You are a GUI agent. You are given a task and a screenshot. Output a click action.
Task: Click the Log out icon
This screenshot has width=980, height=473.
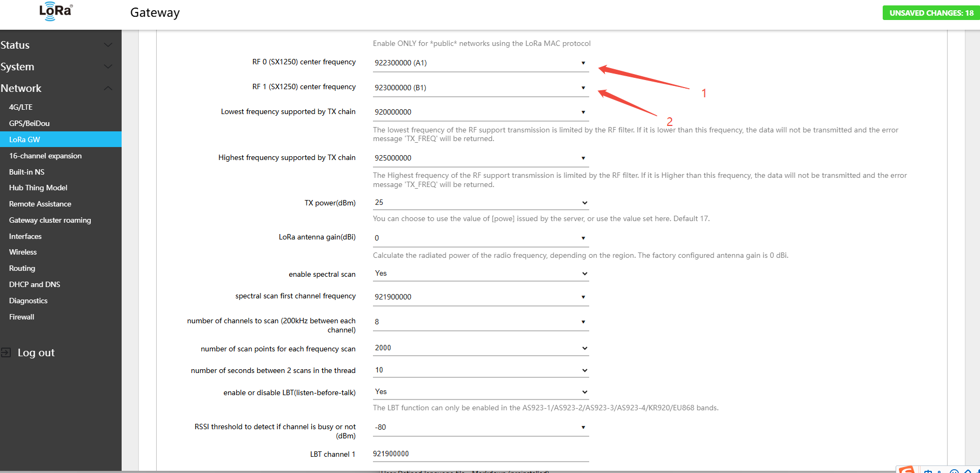click(6, 352)
